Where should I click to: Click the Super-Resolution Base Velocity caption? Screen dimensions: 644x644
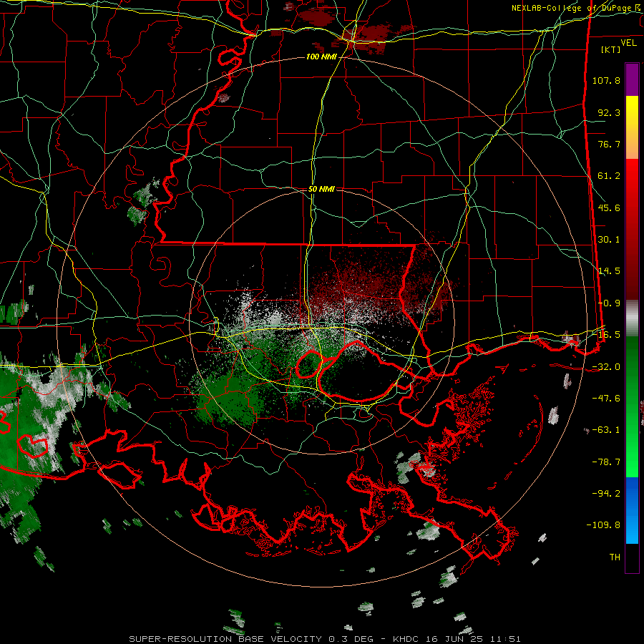[324, 639]
